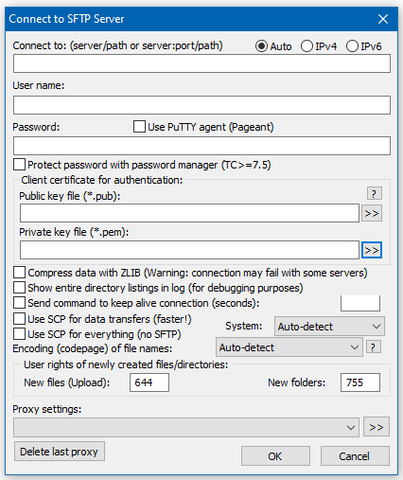Image resolution: width=403 pixels, height=480 pixels.
Task: Click the New files permissions field 644
Action: 149,382
